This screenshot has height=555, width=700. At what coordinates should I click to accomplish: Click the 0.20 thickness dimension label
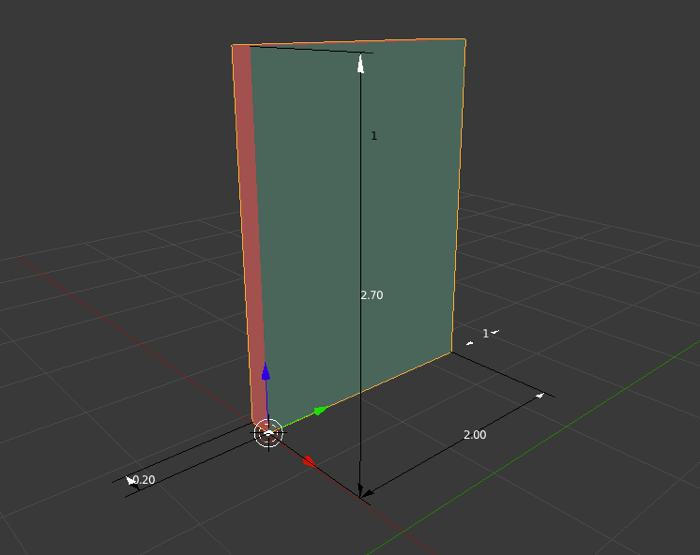(144, 480)
